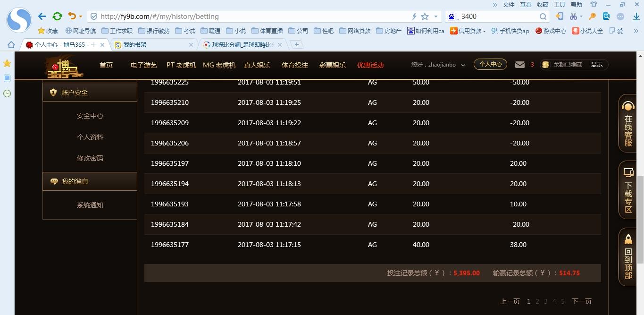Click the bookmark star in the address bar
This screenshot has height=315, width=644.
pos(425,17)
